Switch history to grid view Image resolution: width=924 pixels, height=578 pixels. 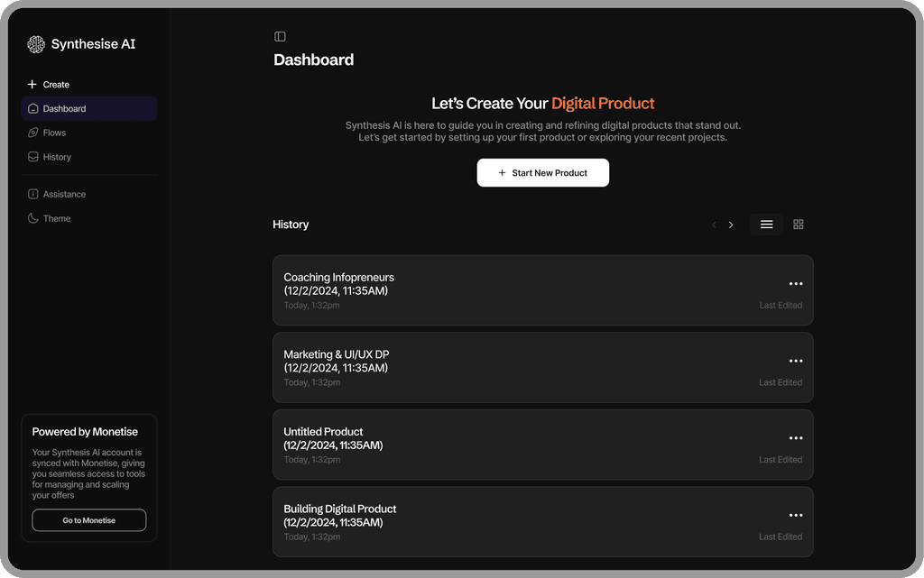point(799,225)
